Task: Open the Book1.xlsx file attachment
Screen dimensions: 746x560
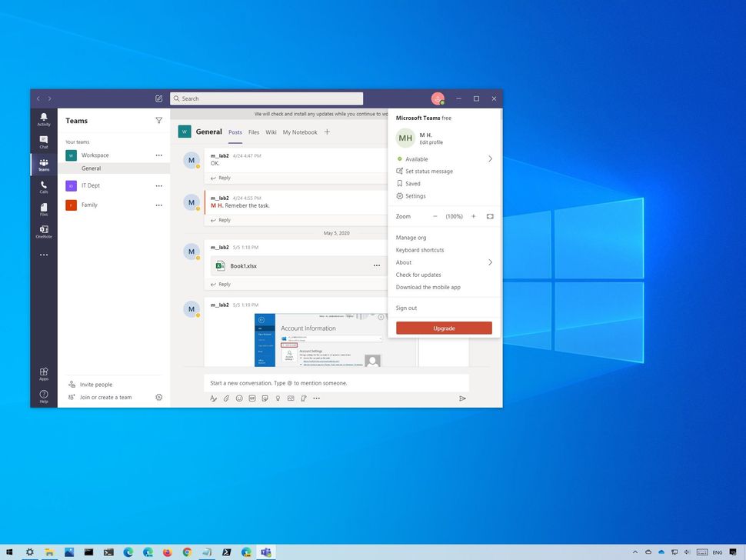Action: coord(244,265)
